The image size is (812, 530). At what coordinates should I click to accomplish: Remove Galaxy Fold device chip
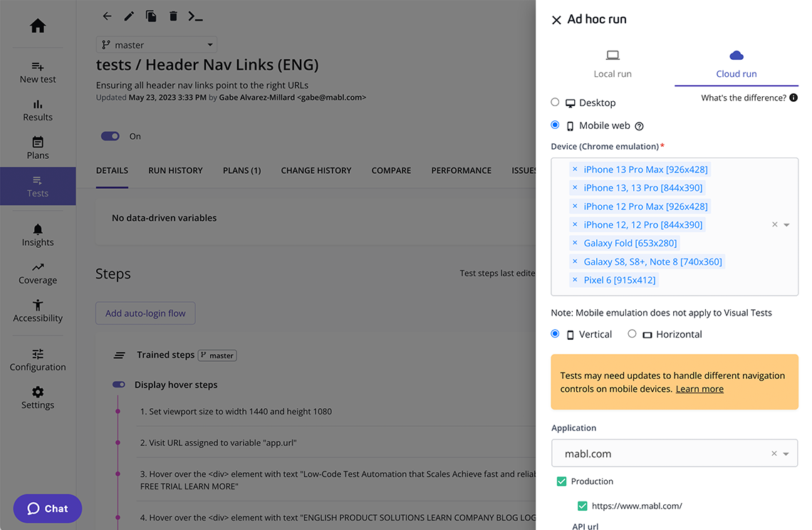point(575,242)
